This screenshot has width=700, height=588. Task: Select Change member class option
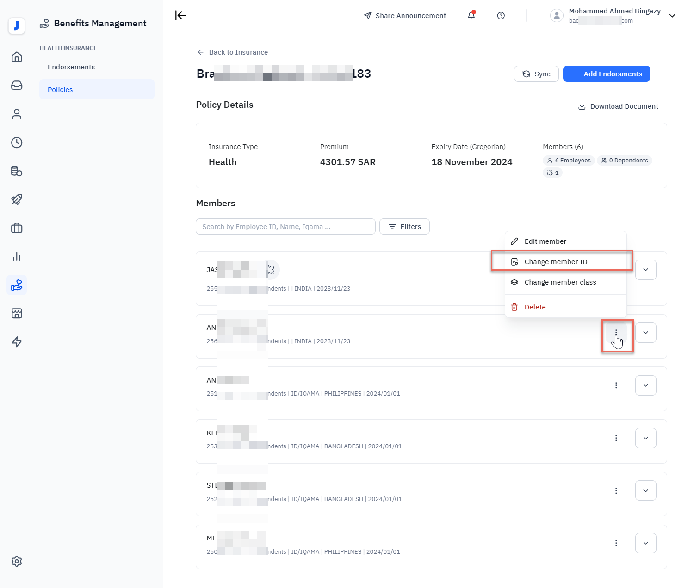pyautogui.click(x=560, y=282)
